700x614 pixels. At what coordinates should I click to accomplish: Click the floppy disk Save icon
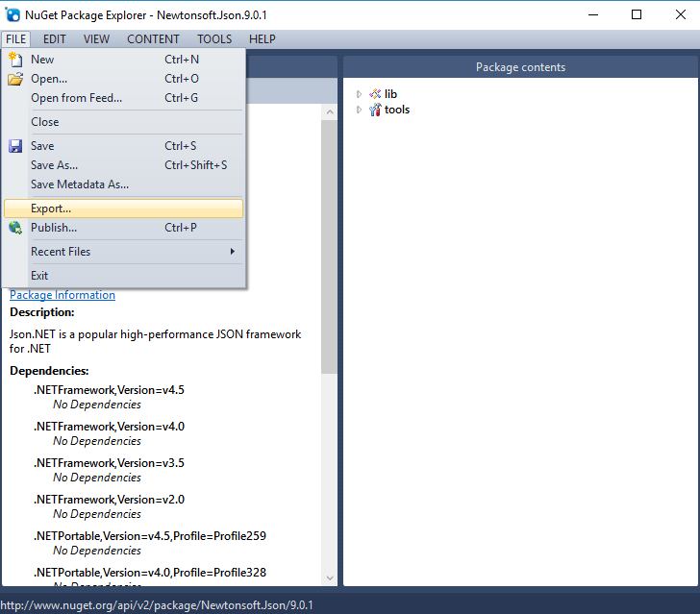click(15, 146)
